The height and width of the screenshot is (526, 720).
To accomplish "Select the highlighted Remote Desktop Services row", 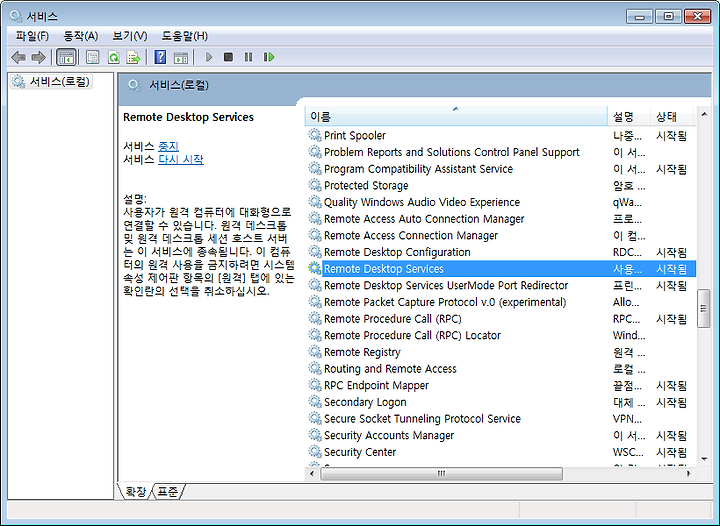I will click(501, 269).
